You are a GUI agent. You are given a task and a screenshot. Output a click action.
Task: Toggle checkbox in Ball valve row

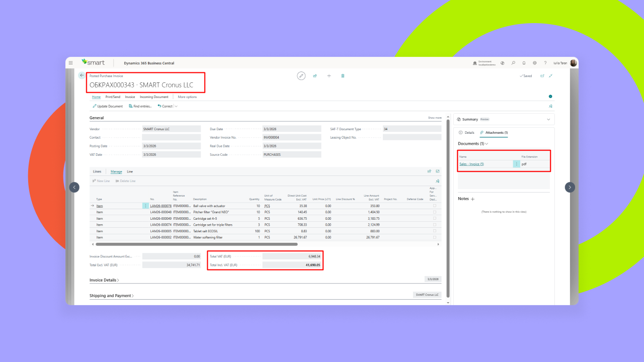pyautogui.click(x=435, y=206)
